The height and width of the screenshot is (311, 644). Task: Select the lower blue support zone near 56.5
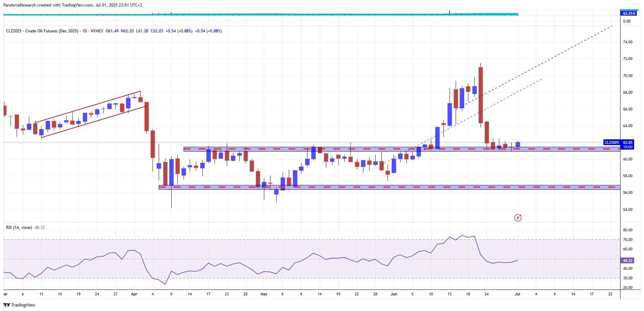pyautogui.click(x=389, y=187)
